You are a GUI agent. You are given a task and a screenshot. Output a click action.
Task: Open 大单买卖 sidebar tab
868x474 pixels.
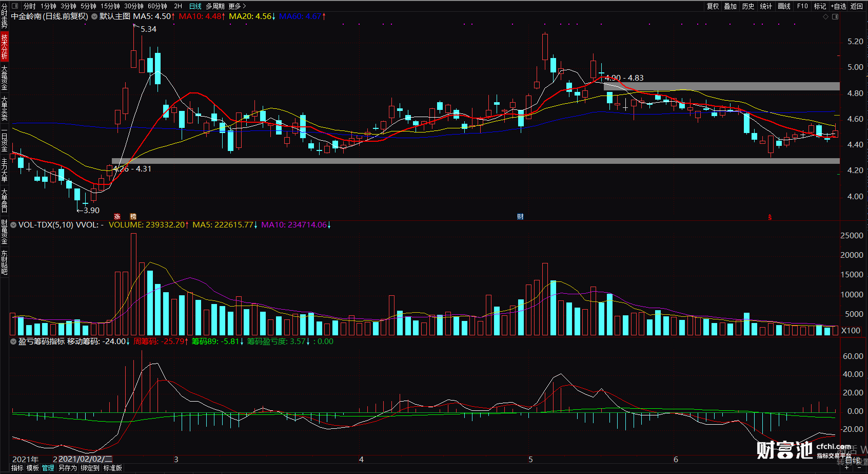coord(4,108)
